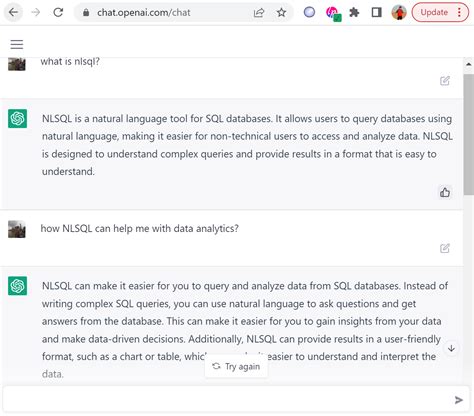Bookmark this page with star icon
The height and width of the screenshot is (416, 474).
point(282,12)
